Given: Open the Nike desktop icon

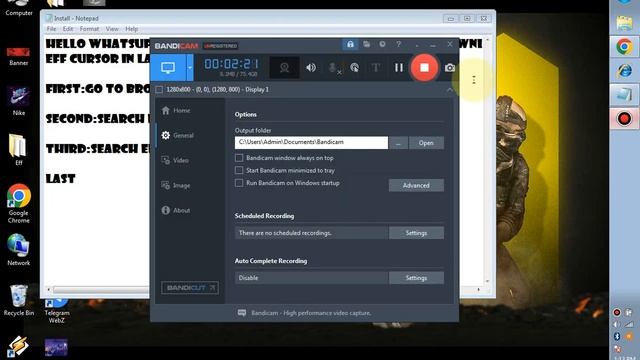Looking at the screenshot, I should pos(18,101).
